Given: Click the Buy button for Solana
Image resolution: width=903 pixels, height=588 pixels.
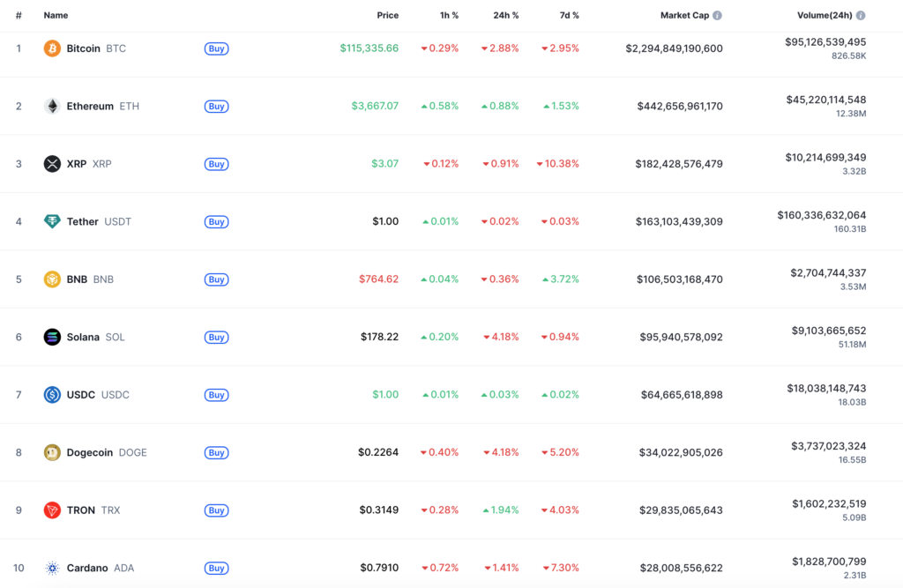Looking at the screenshot, I should tap(217, 337).
